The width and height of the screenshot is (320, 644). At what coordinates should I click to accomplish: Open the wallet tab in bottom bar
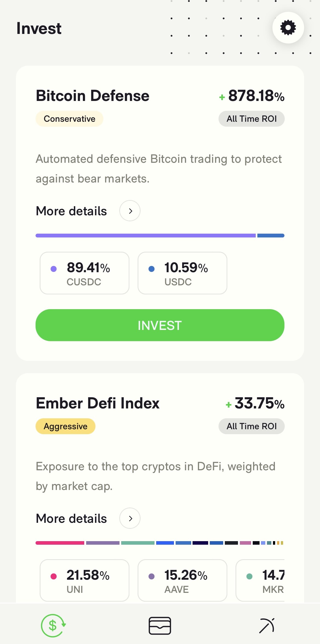tap(160, 625)
